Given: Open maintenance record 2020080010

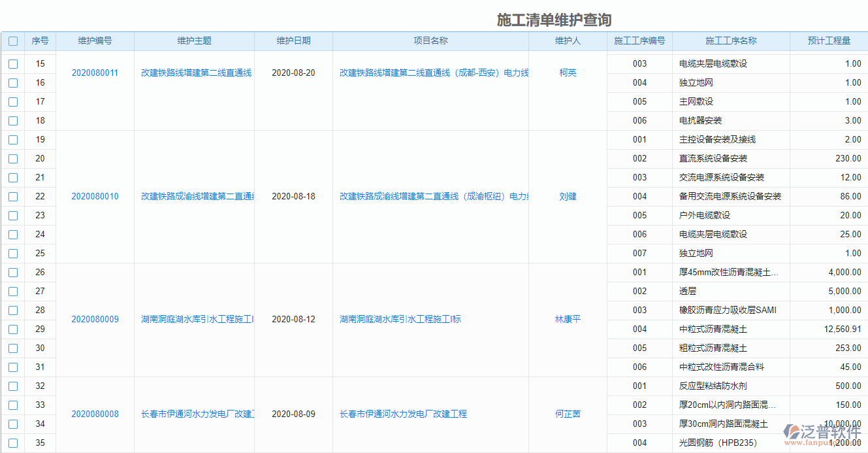Looking at the screenshot, I should click(95, 196).
